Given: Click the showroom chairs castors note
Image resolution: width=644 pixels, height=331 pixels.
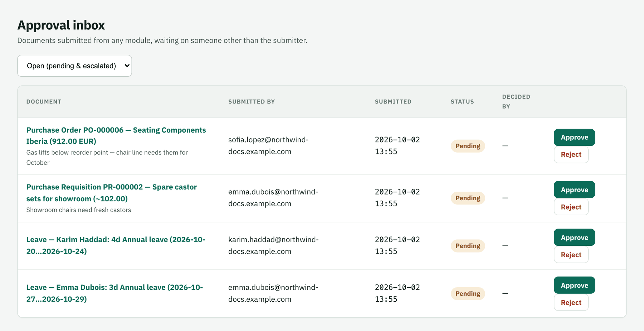Looking at the screenshot, I should pos(79,210).
